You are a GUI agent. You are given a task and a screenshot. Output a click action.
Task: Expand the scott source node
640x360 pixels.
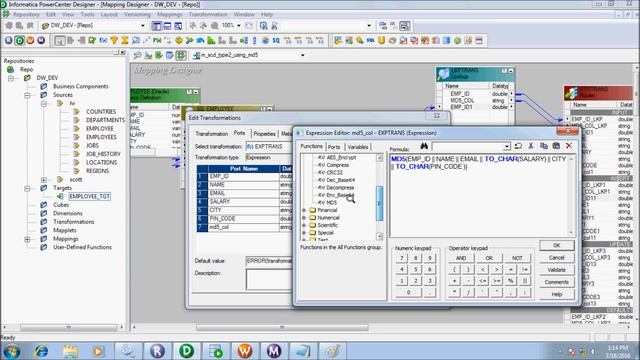pyautogui.click(x=44, y=180)
